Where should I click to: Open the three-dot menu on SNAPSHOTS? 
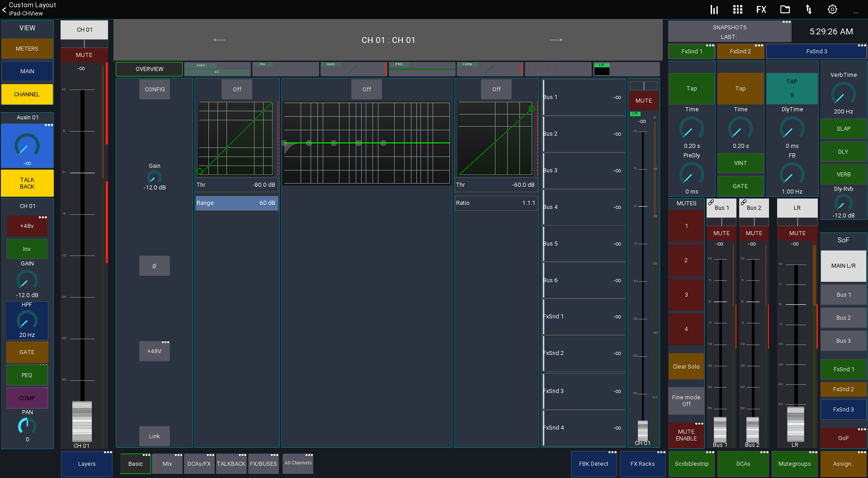pyautogui.click(x=787, y=22)
